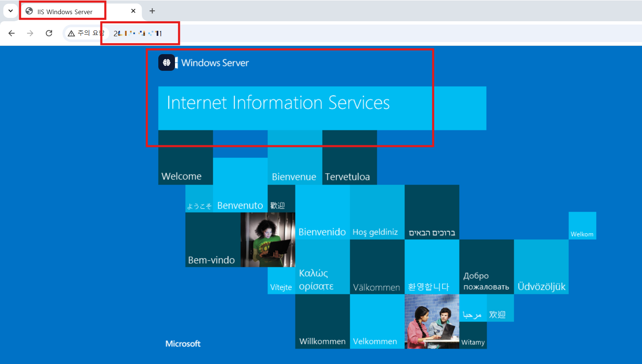Click the Bem-vindo tile

coord(213,239)
